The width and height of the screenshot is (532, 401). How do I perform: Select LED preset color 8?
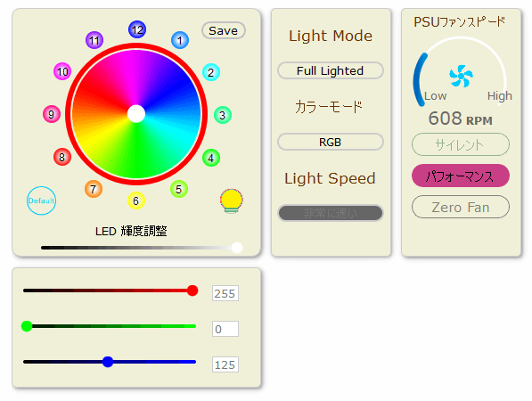[62, 157]
